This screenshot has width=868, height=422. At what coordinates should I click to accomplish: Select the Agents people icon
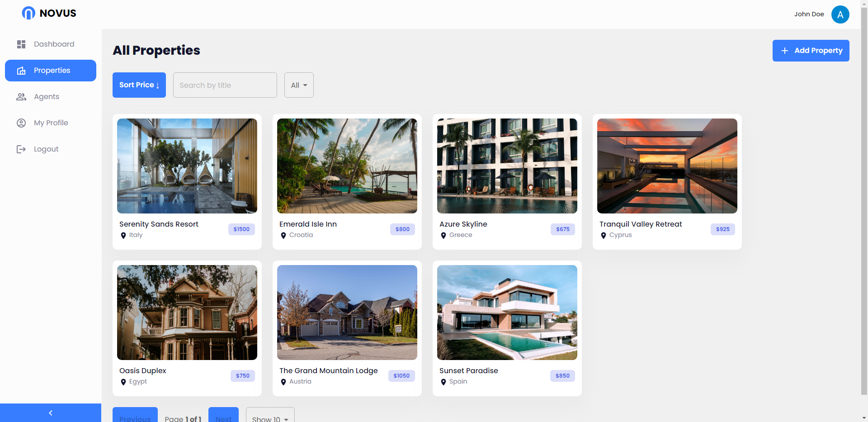click(21, 96)
